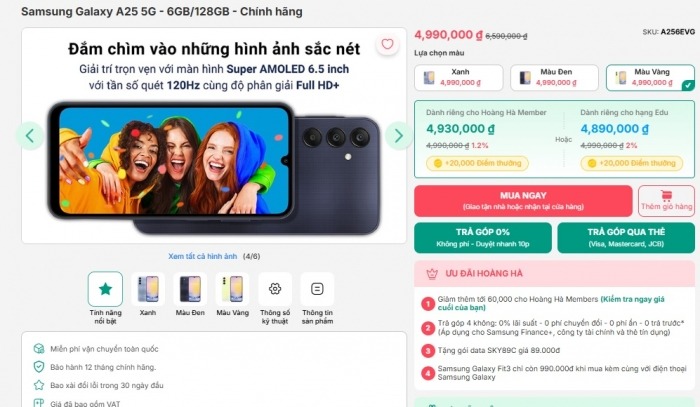View the Màu Đen phone thumbnail

click(x=190, y=289)
